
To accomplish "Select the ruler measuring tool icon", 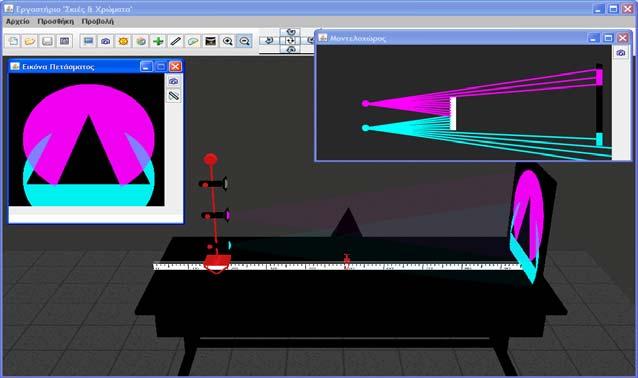I will [175, 41].
